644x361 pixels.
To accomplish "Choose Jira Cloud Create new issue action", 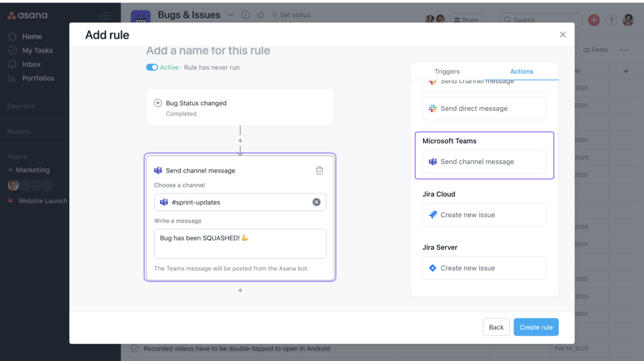I will [x=484, y=215].
